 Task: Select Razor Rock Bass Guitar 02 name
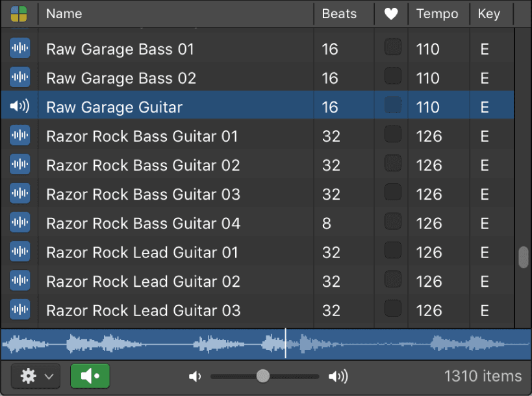143,165
